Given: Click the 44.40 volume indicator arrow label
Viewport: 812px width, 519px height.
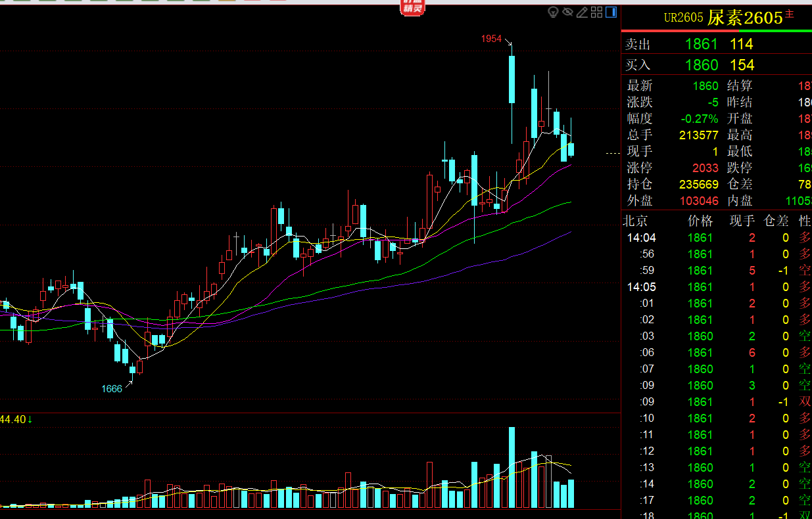Looking at the screenshot, I should [16, 419].
